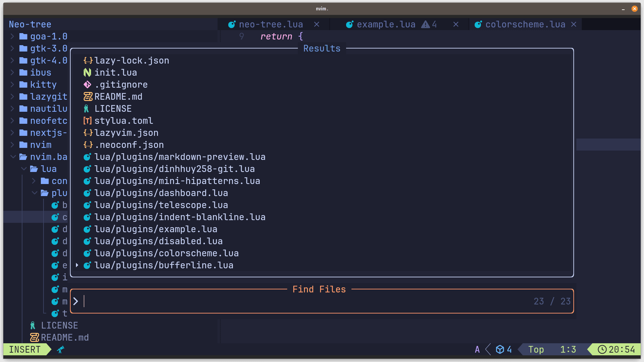Expand the bufferline.lua tree entry
The width and height of the screenshot is (644, 362).
pos(77,265)
